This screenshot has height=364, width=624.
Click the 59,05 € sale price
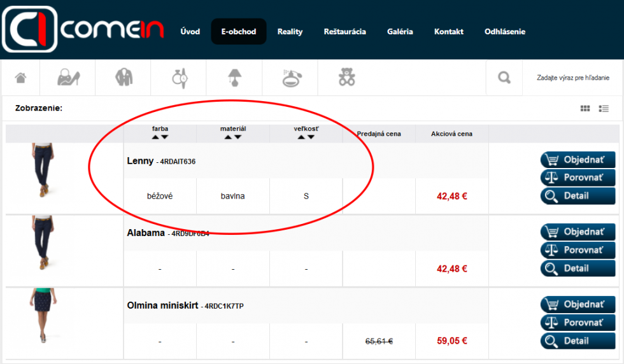coord(452,341)
